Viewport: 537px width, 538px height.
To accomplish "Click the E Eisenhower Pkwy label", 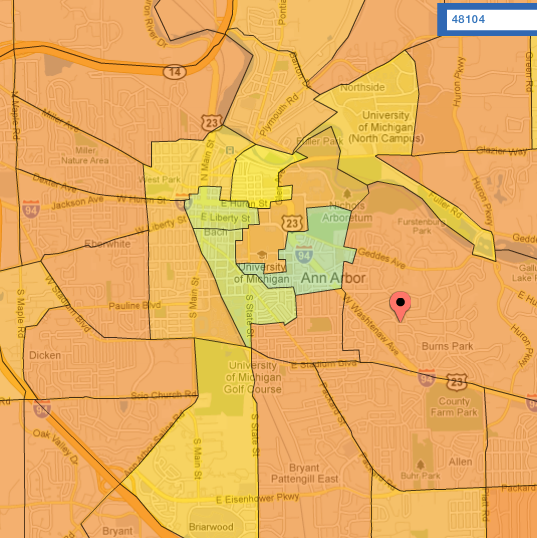I will coord(258,499).
